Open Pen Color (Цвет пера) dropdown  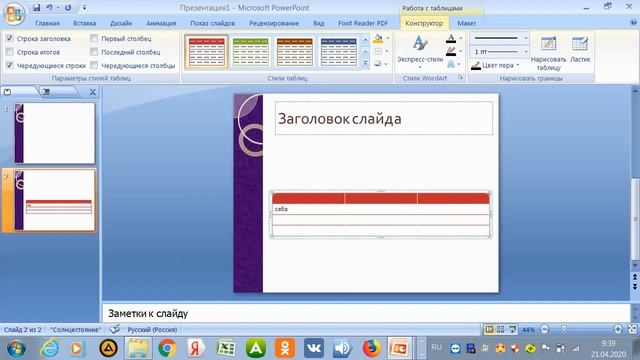coord(496,65)
